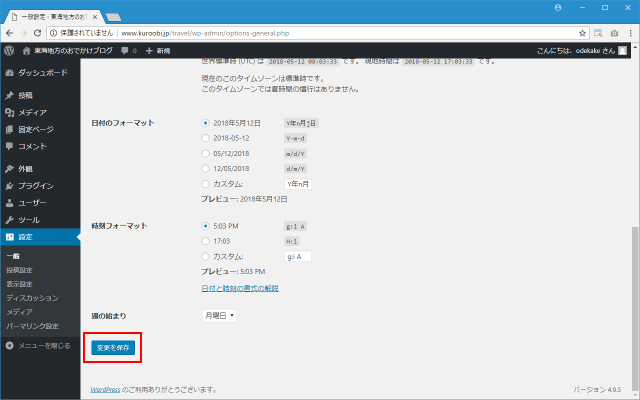Open コメント in the sidebar
Viewport: 640px width, 400px height.
click(40, 146)
